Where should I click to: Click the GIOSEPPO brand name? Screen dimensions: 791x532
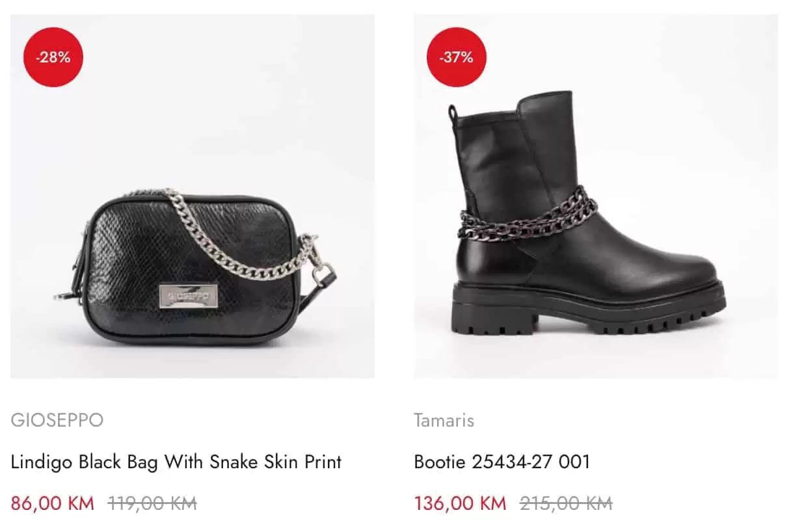coord(55,420)
